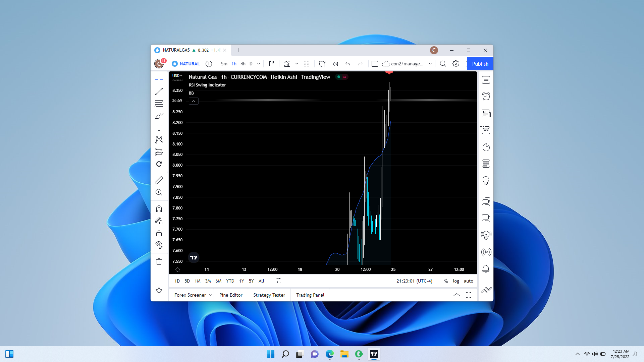Select the Text annotation tool
This screenshot has height=362, width=644.
click(x=159, y=128)
